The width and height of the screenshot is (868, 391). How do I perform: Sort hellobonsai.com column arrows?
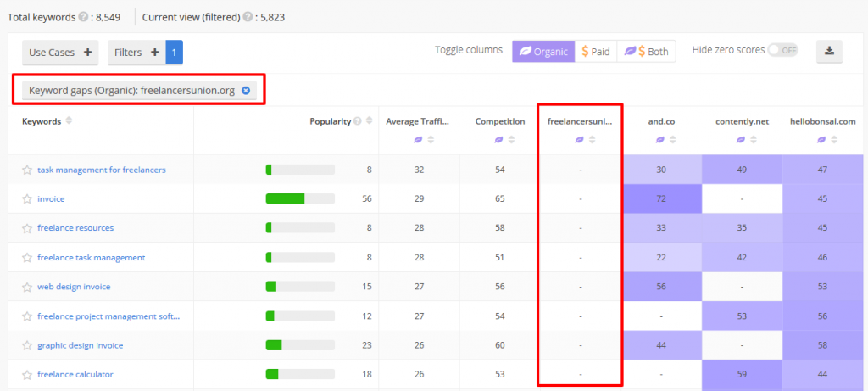pos(834,140)
